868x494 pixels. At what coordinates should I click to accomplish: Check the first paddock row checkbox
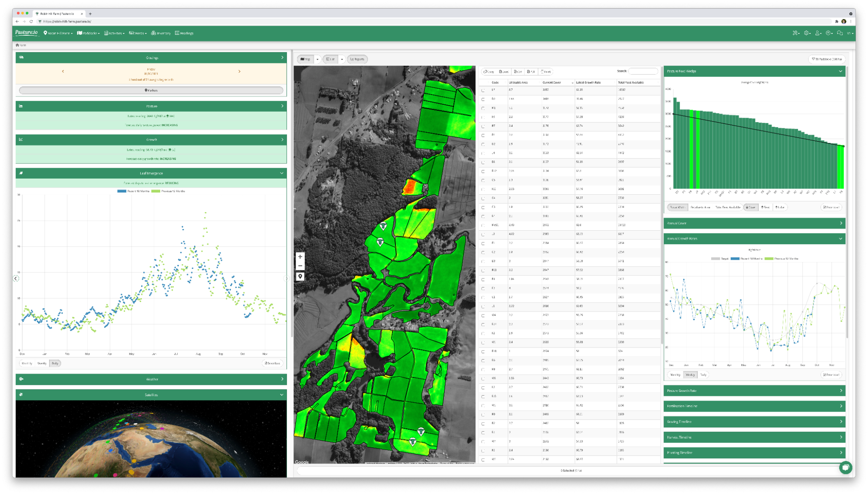point(483,90)
